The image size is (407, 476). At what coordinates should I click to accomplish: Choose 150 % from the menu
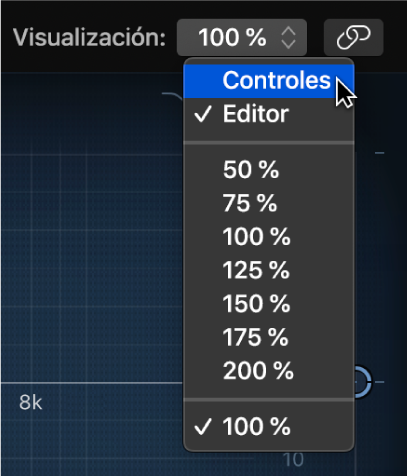[x=269, y=304]
